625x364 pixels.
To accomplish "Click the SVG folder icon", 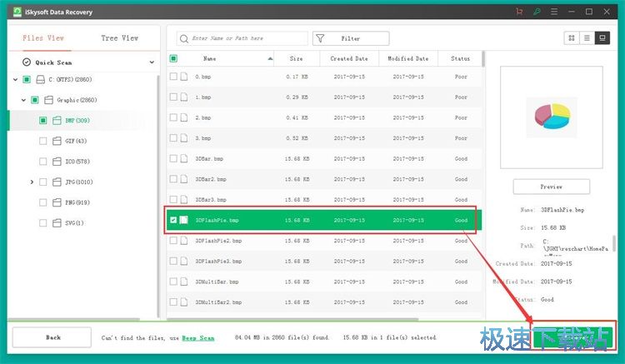I will click(57, 223).
